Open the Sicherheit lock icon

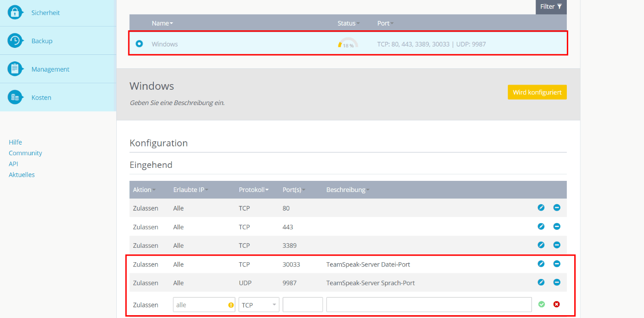pyautogui.click(x=16, y=12)
